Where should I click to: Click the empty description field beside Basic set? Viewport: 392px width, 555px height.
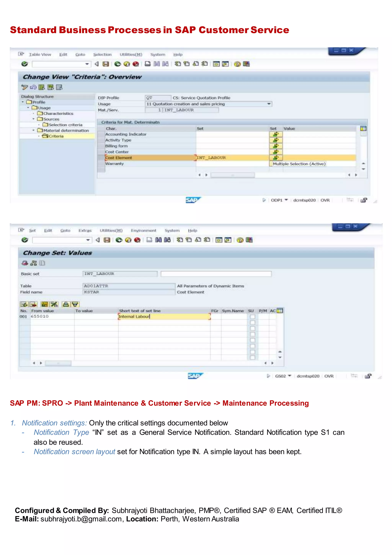click(216, 274)
